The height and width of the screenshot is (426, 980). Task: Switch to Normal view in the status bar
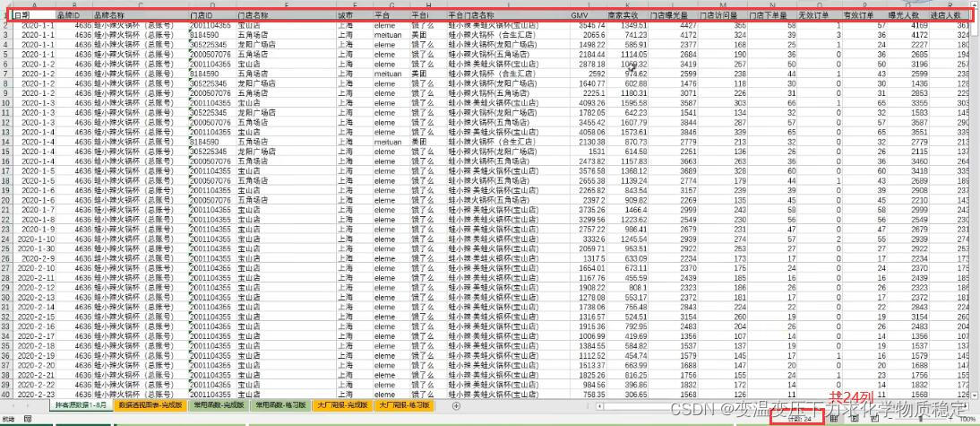(x=834, y=418)
